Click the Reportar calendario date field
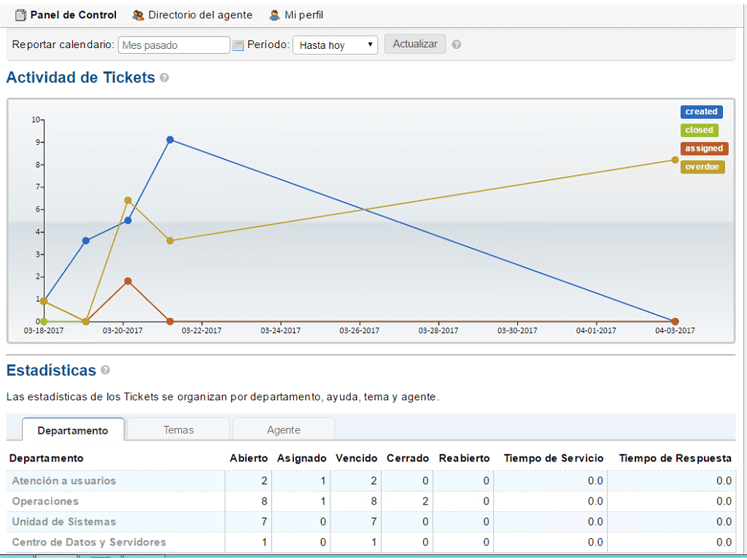 click(174, 45)
